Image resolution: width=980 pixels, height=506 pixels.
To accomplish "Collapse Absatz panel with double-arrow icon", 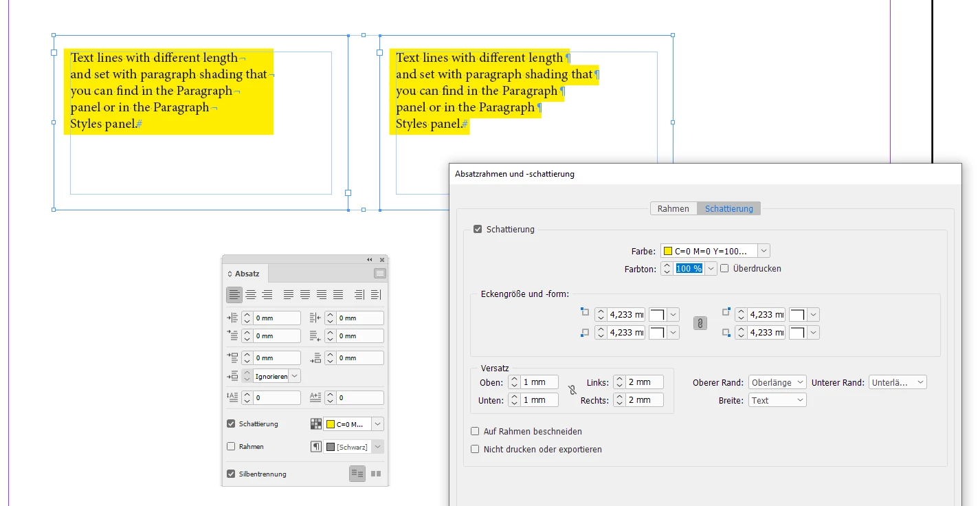I will pos(370,260).
